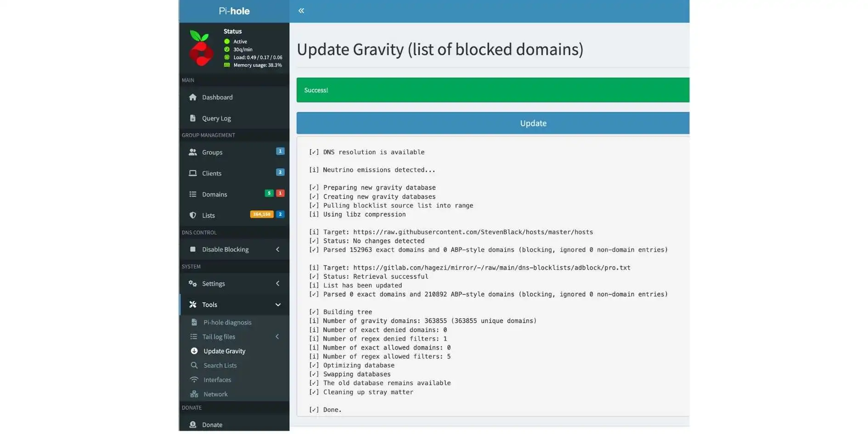The width and height of the screenshot is (868, 434).
Task: Expand the Disable Blocking submenu chevron
Action: coord(277,250)
